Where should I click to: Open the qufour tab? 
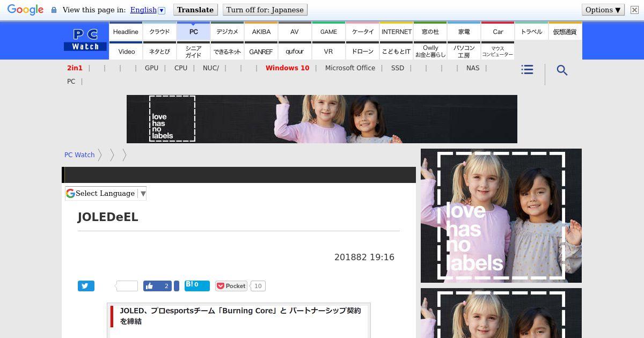pyautogui.click(x=295, y=51)
